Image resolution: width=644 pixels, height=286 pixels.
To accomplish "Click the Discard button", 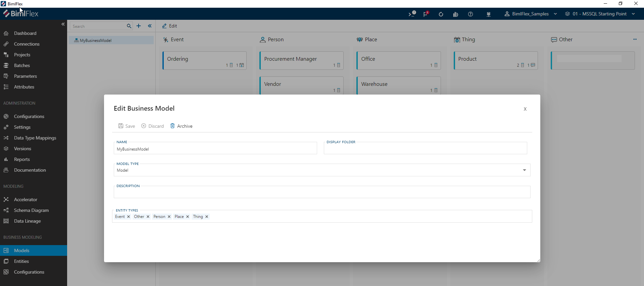I will (x=153, y=126).
